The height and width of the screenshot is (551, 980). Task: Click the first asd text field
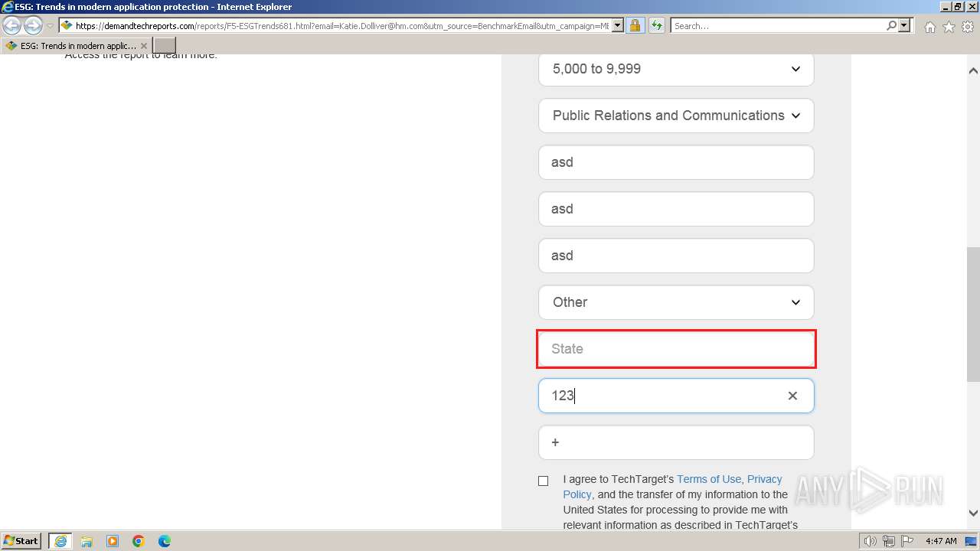click(x=676, y=162)
